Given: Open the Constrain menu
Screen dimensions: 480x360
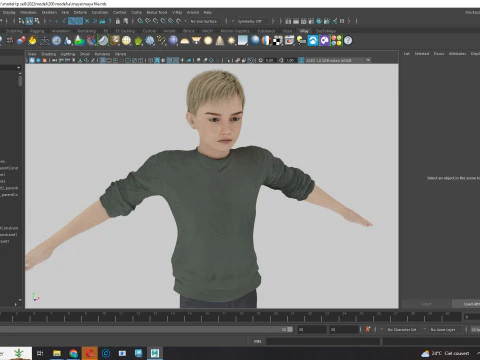Looking at the screenshot, I should pyautogui.click(x=100, y=12).
